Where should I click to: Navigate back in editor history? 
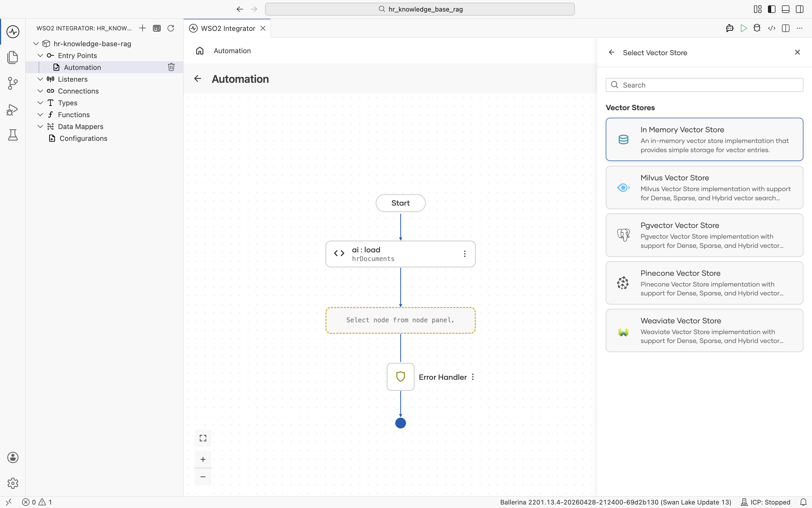pos(240,9)
